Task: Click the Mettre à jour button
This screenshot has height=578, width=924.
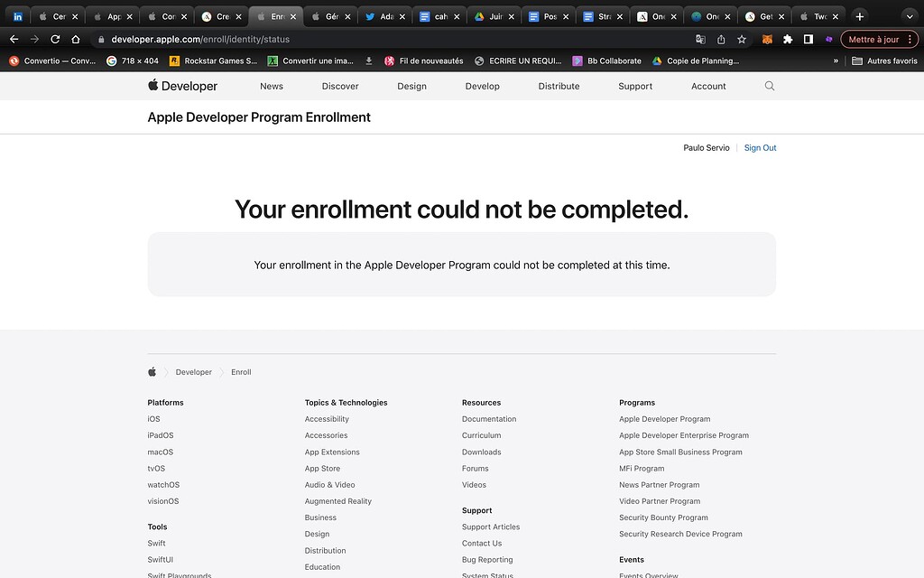Action: (x=876, y=39)
